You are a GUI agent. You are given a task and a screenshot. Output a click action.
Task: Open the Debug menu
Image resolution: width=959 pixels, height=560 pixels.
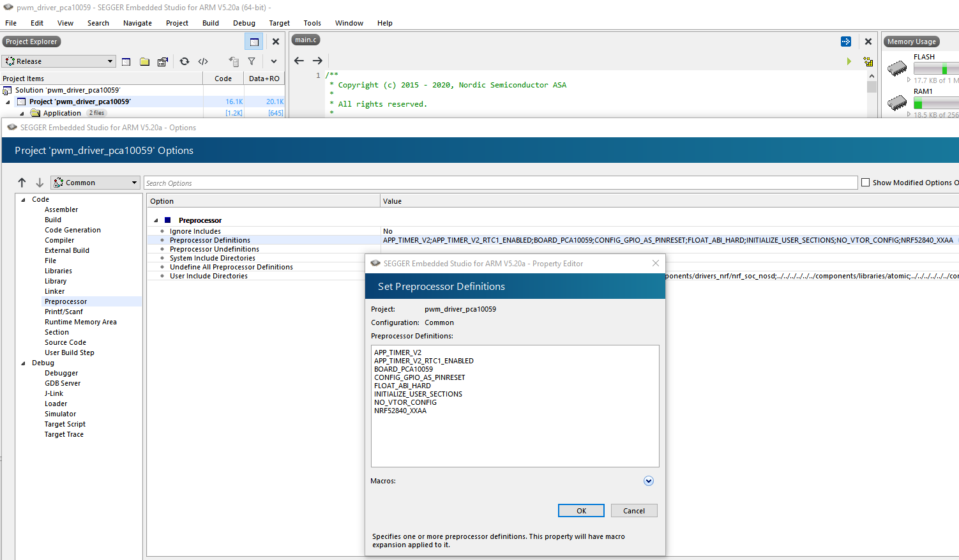244,23
